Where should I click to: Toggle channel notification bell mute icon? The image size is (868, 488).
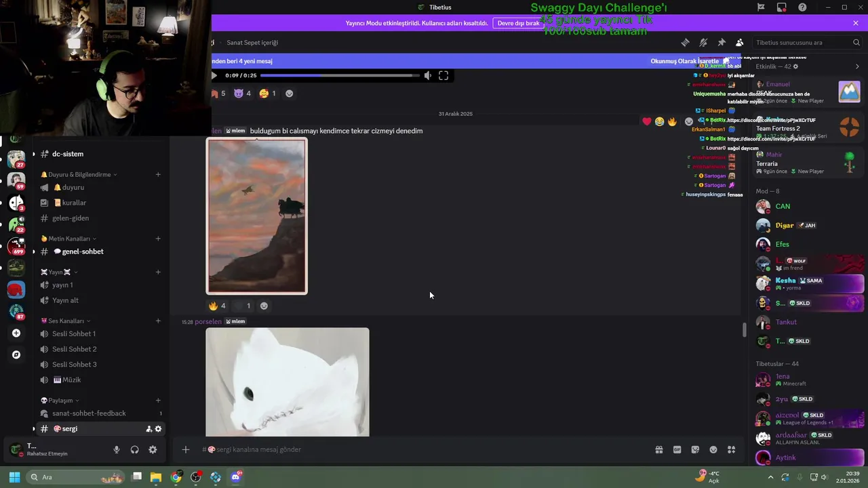pos(703,42)
